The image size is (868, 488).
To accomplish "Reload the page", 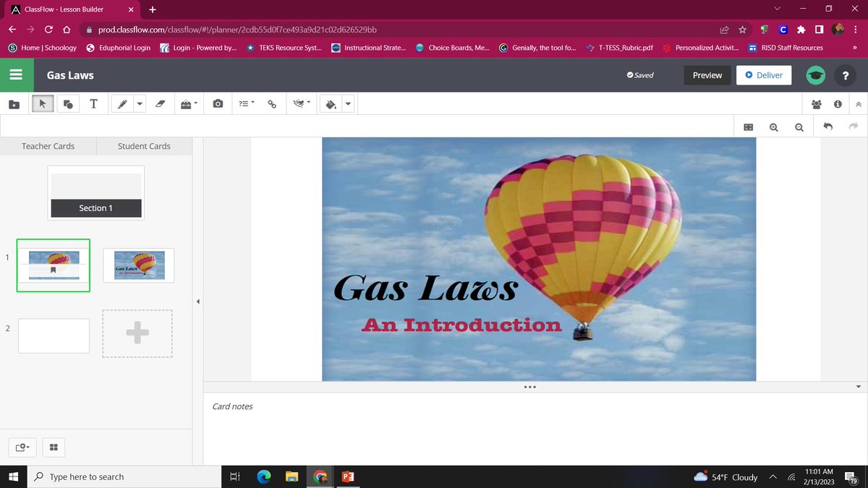I will 48,30.
